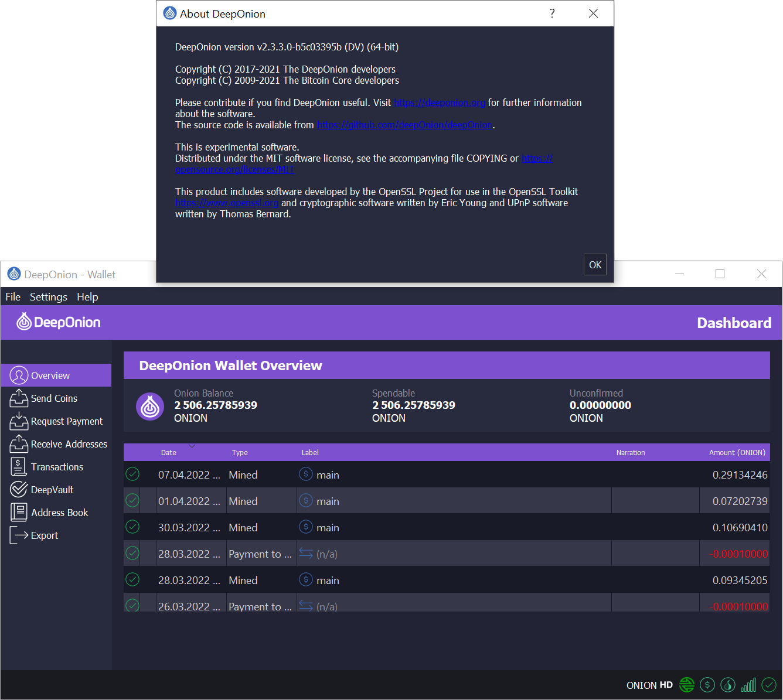
Task: Click the Unconfirmed value 0.00000000
Action: tap(600, 405)
